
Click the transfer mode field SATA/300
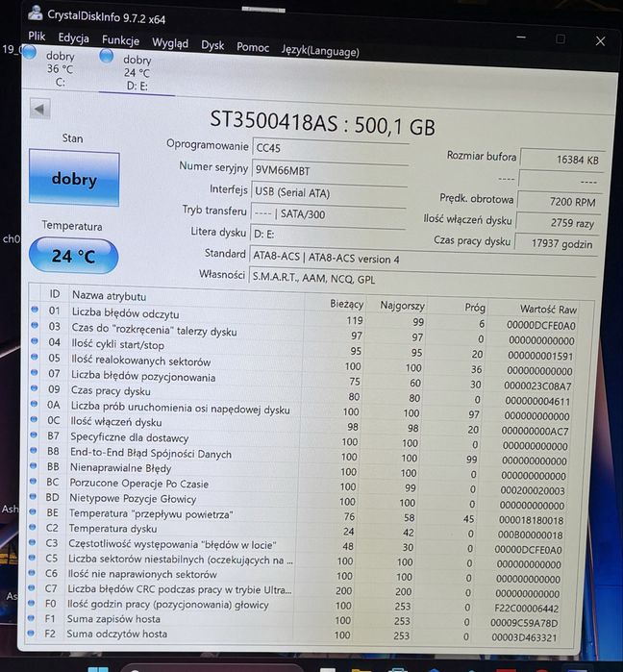(328, 213)
